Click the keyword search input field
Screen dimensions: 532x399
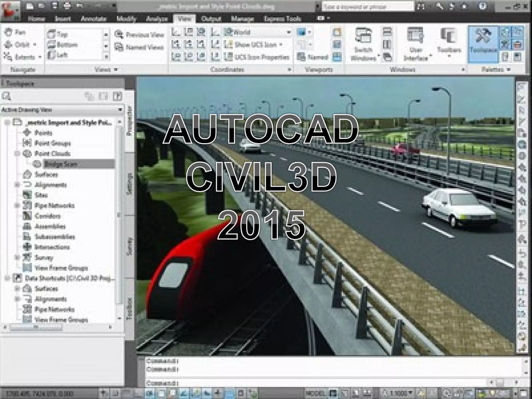[x=367, y=6]
